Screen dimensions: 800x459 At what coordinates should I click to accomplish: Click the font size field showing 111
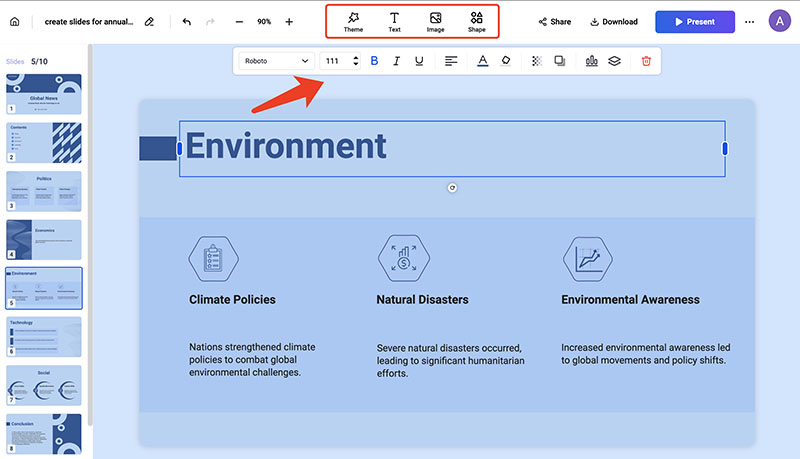(334, 61)
